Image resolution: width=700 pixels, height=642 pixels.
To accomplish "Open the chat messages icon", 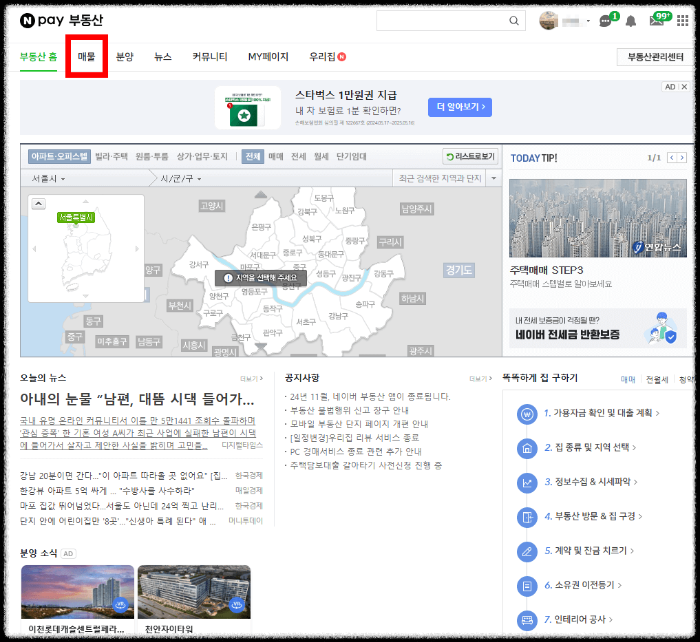I will tap(605, 21).
